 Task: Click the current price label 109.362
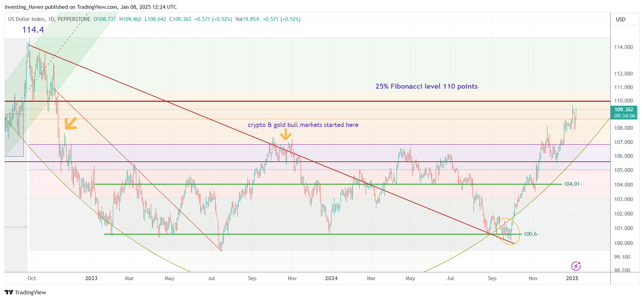(624, 110)
